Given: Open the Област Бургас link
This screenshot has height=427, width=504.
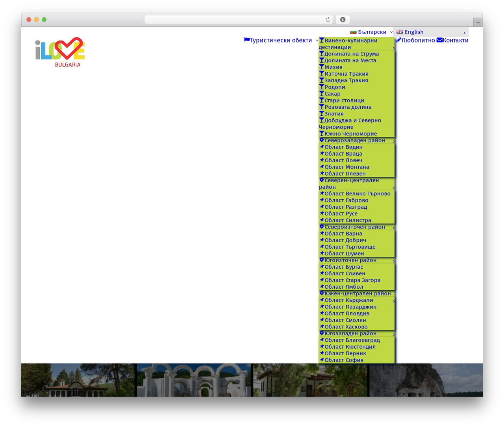Looking at the screenshot, I should coord(344,267).
